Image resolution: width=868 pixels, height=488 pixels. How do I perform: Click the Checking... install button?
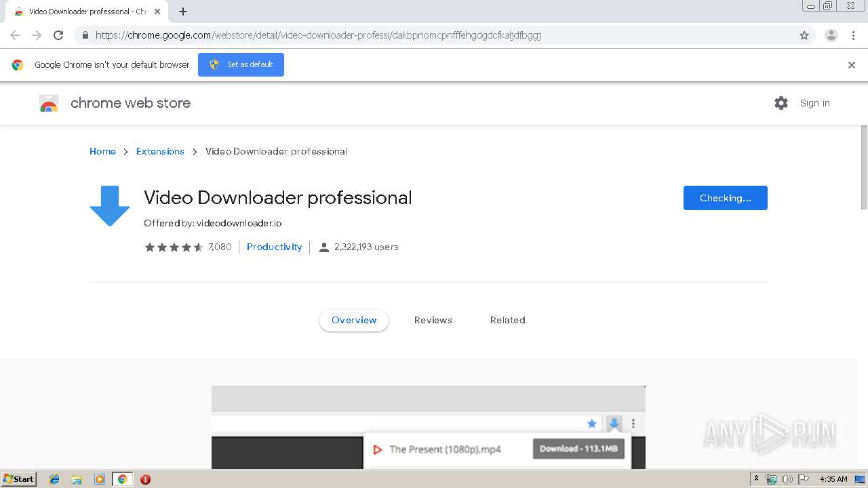[725, 198]
